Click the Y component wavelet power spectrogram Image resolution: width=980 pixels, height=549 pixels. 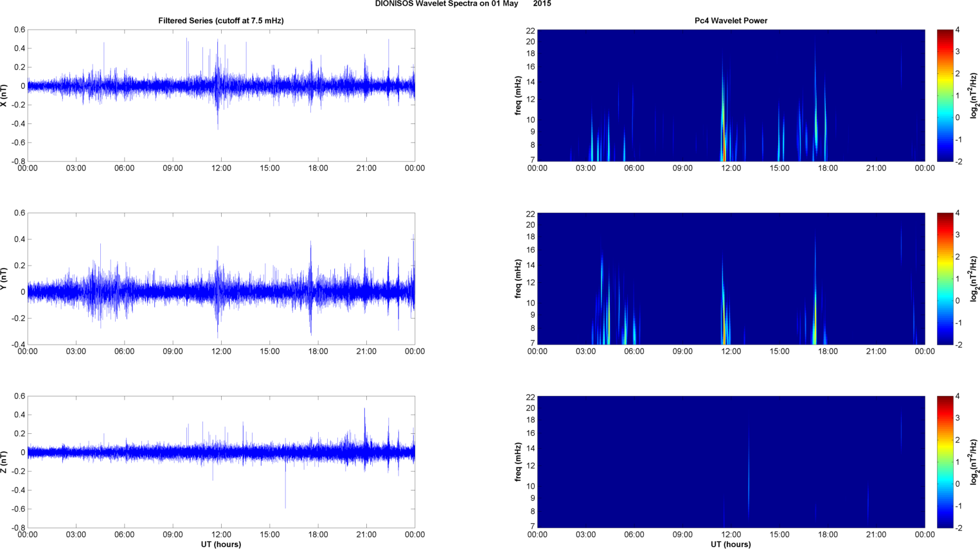click(x=731, y=278)
